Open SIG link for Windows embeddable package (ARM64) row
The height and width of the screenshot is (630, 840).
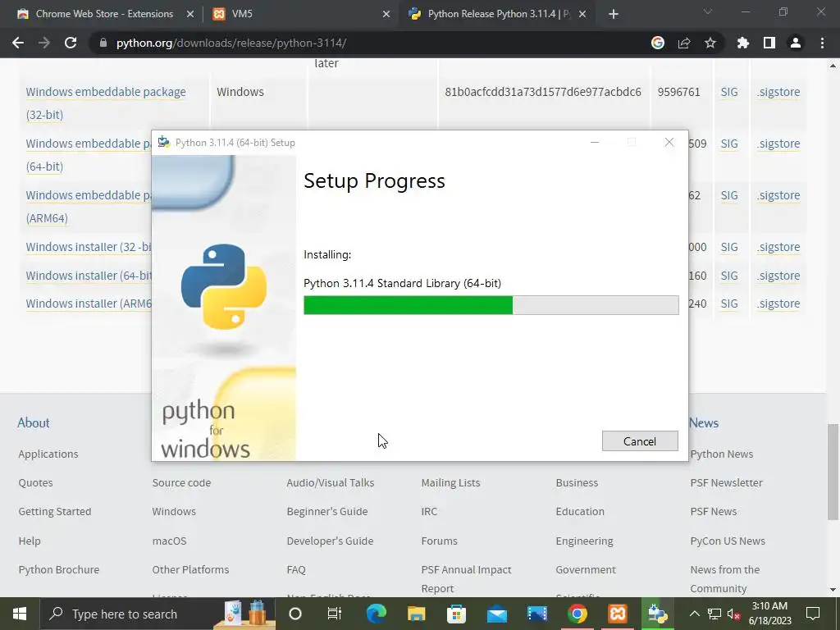729,195
